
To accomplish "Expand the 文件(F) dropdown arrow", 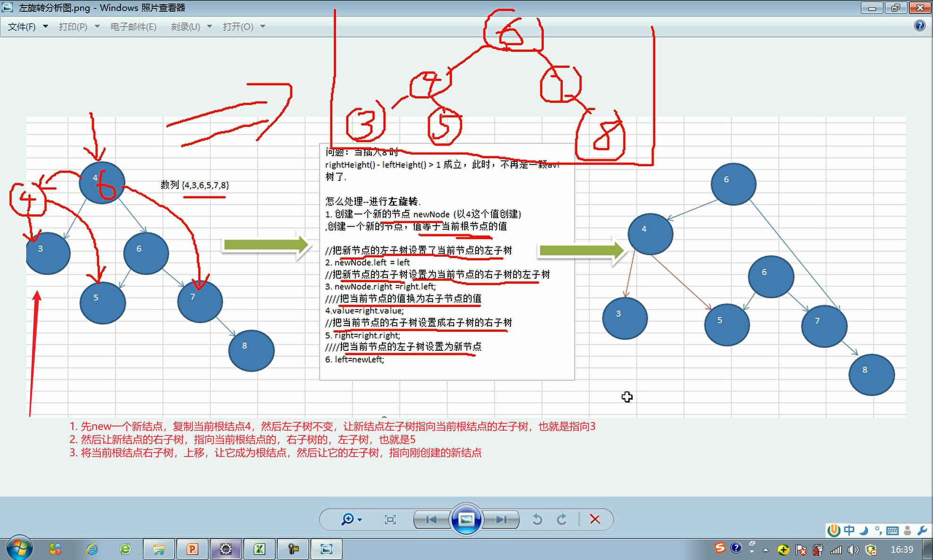I will point(45,27).
